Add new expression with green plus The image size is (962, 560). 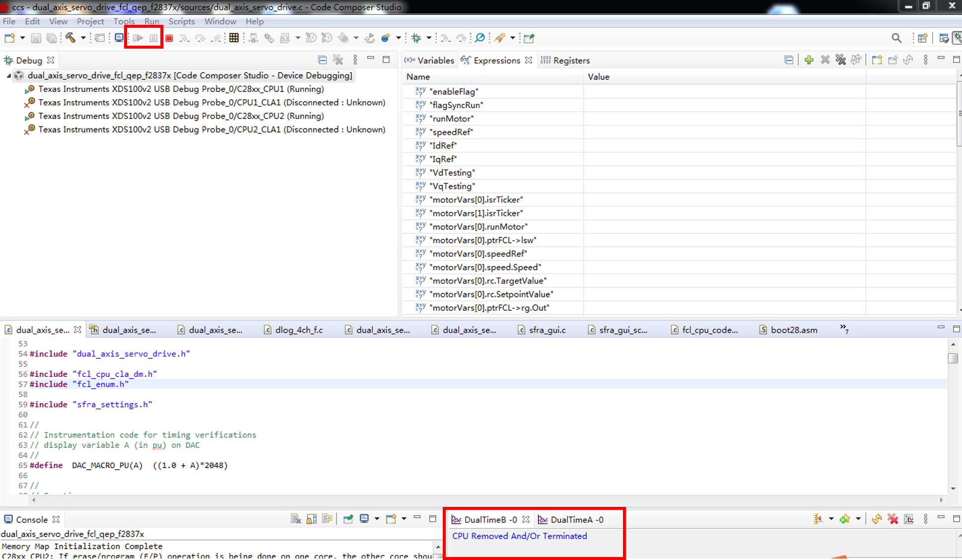pyautogui.click(x=809, y=60)
